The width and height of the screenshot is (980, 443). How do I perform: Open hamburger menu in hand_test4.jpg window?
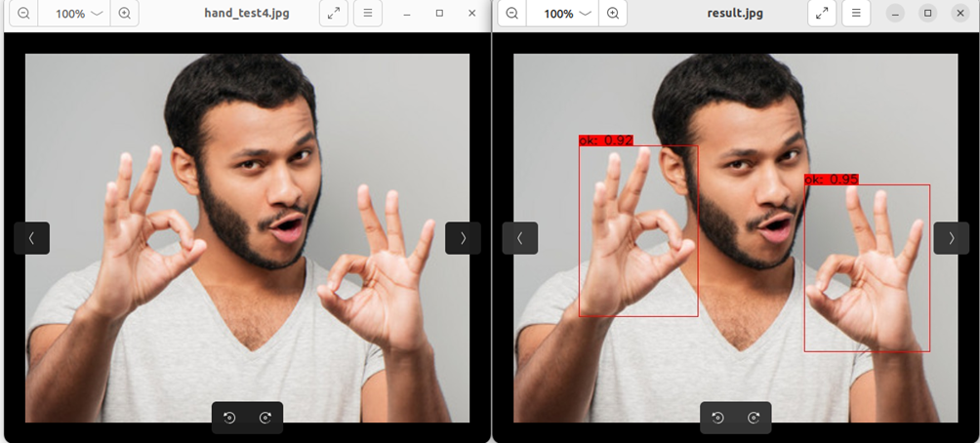click(x=367, y=13)
